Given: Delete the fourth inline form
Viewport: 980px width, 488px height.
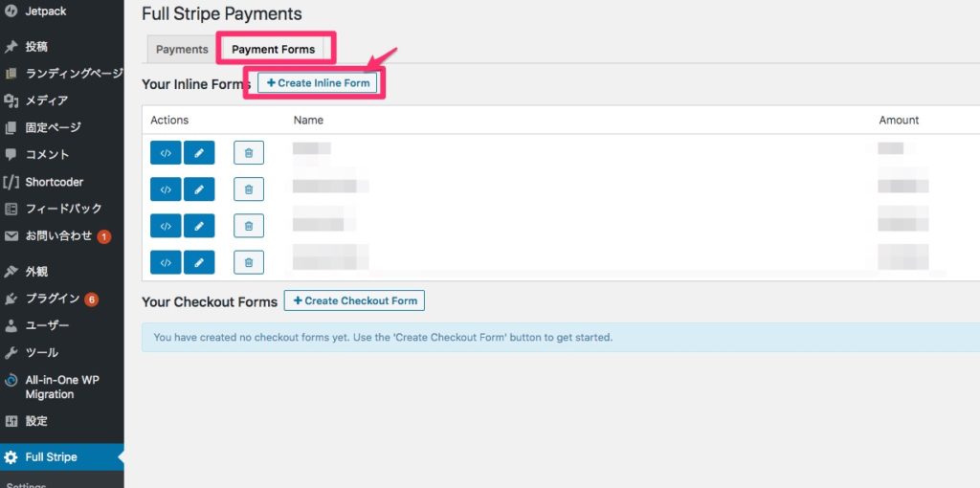Looking at the screenshot, I should click(x=249, y=262).
